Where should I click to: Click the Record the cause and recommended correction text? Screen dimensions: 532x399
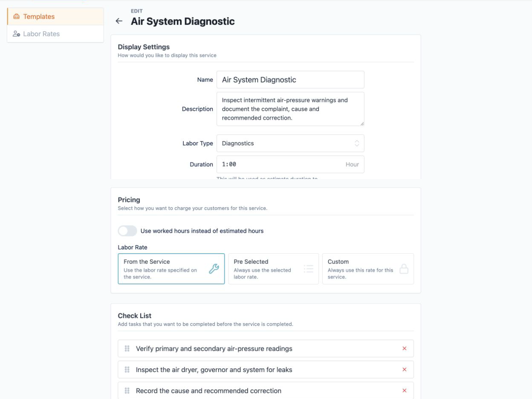pyautogui.click(x=208, y=390)
